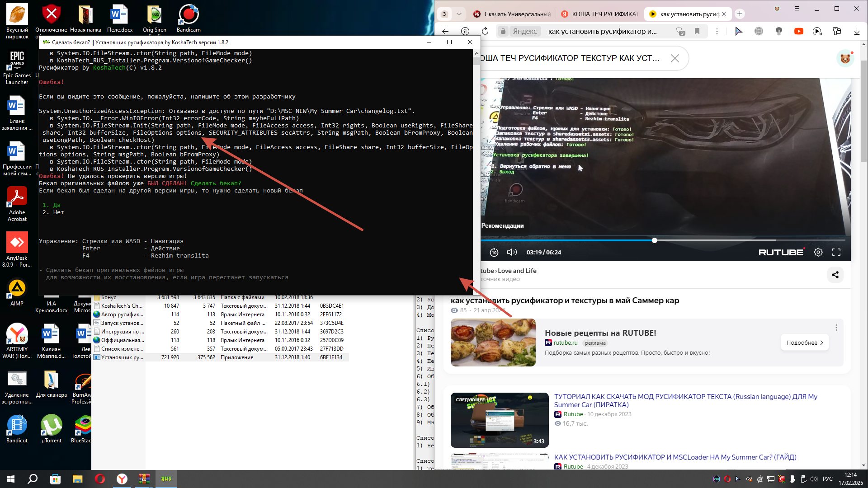868x488 pixels.
Task: Mute the video player volume
Action: (x=512, y=252)
